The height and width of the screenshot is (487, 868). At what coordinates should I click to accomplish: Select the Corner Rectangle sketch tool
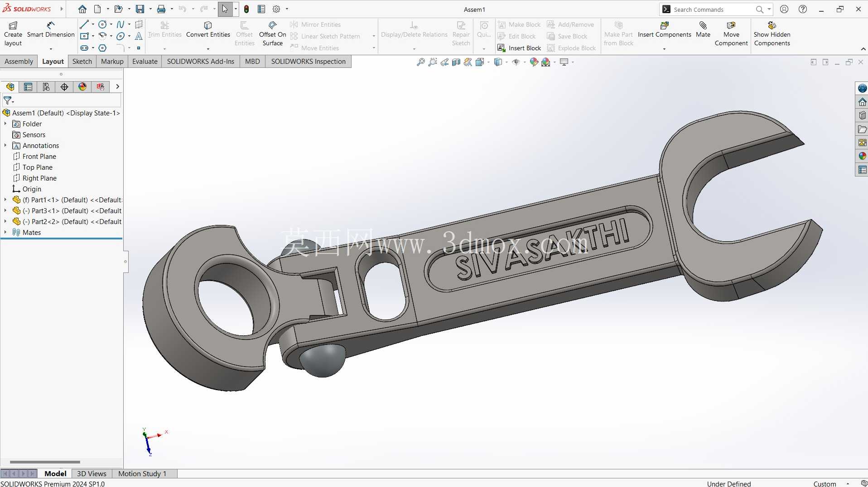coord(84,36)
